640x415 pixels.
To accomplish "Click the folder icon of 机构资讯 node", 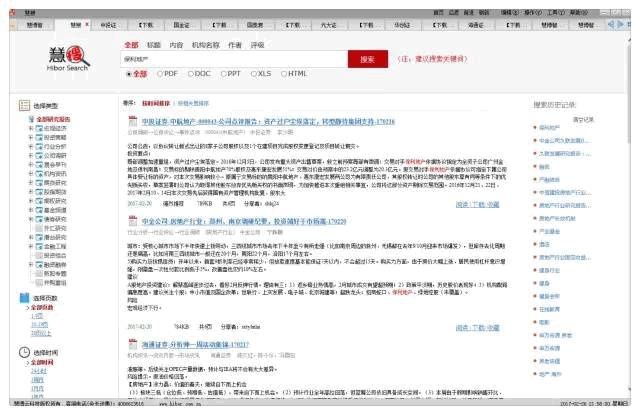I will [x=39, y=173].
